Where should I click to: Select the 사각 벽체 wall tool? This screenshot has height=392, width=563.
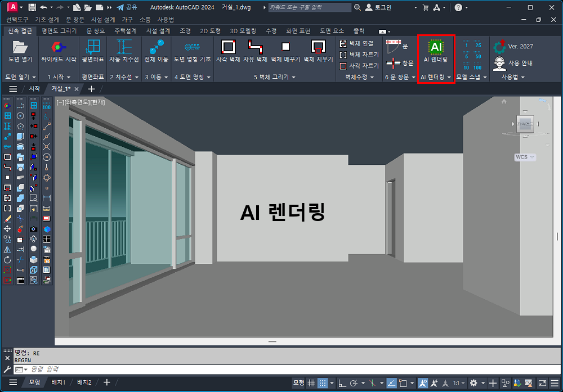point(228,48)
